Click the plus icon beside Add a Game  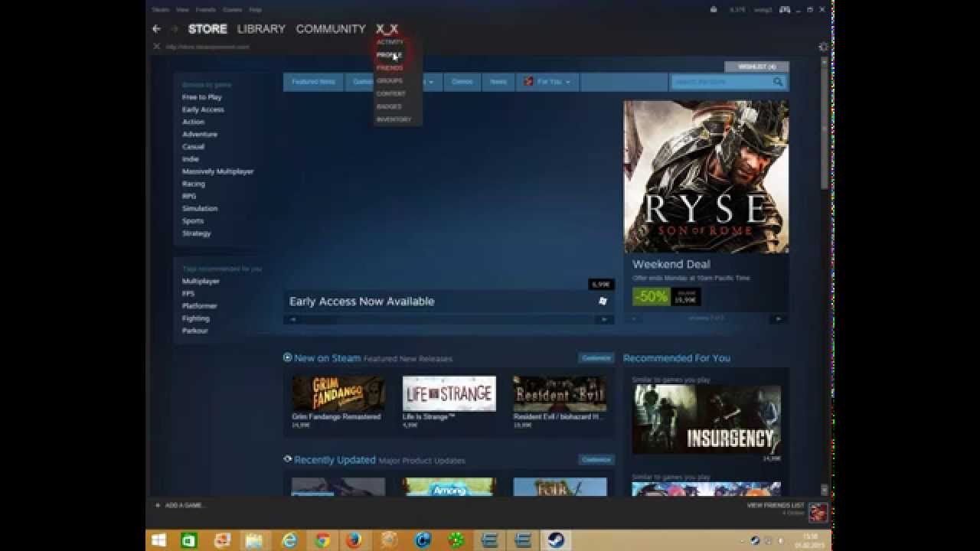click(158, 505)
